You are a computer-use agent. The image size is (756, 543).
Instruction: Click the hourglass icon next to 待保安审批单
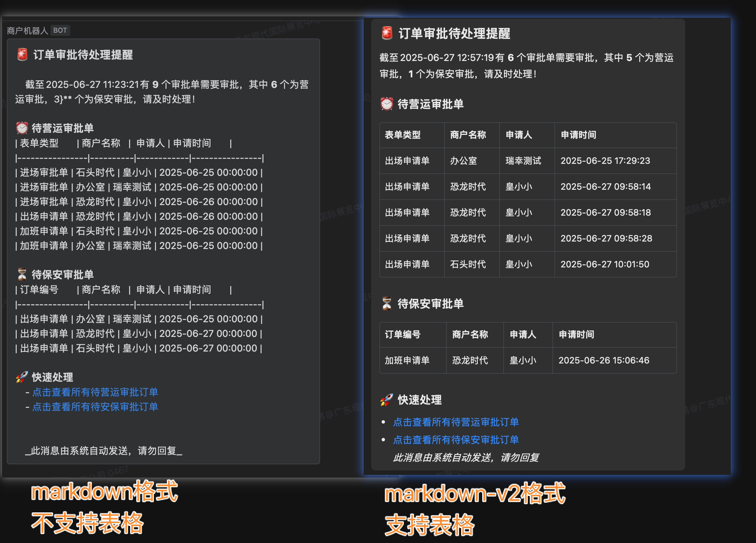click(x=21, y=274)
